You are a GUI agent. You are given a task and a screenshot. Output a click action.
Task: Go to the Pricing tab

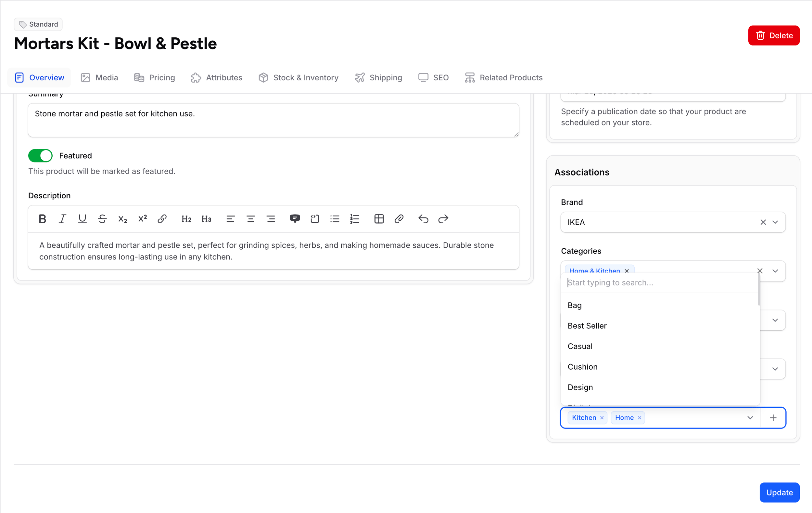(155, 78)
